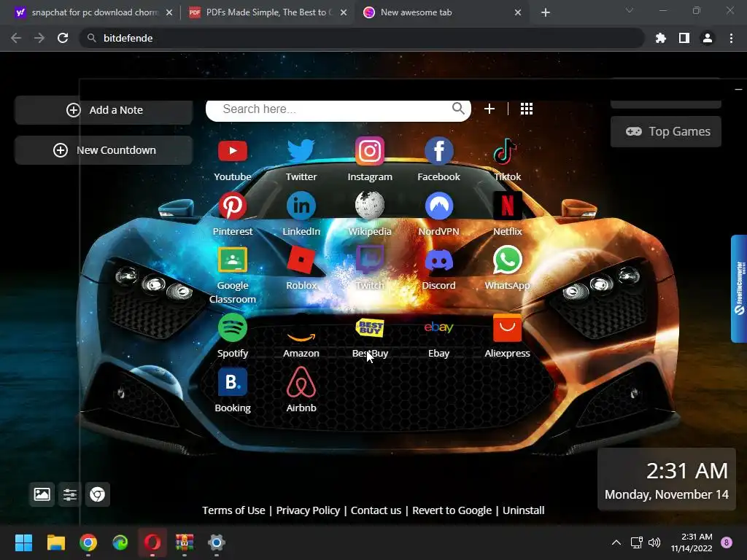This screenshot has height=560, width=747.
Task: Click the New Countdown button
Action: (x=104, y=150)
